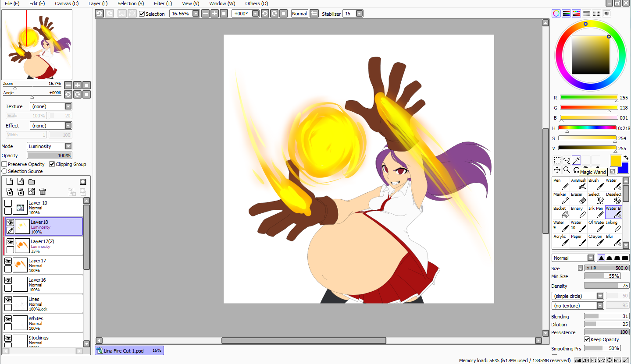631x364 pixels.
Task: Hide Layer 17 with its eye icon
Action: click(x=8, y=261)
